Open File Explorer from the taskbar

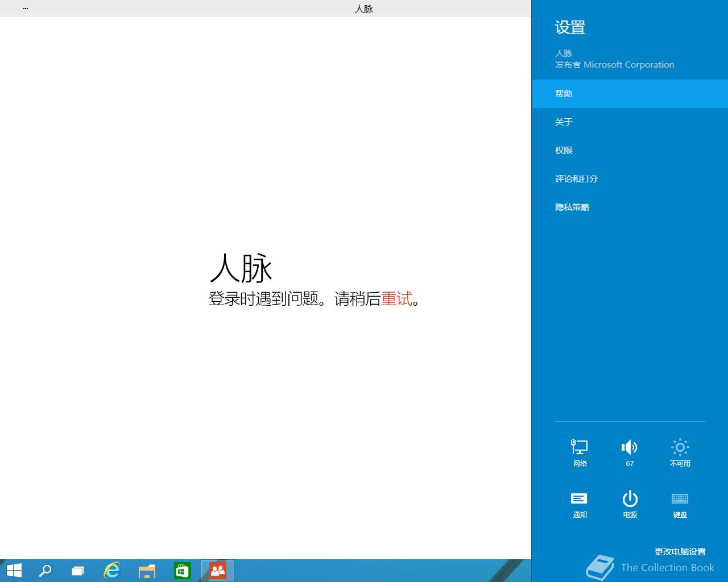coord(147,571)
